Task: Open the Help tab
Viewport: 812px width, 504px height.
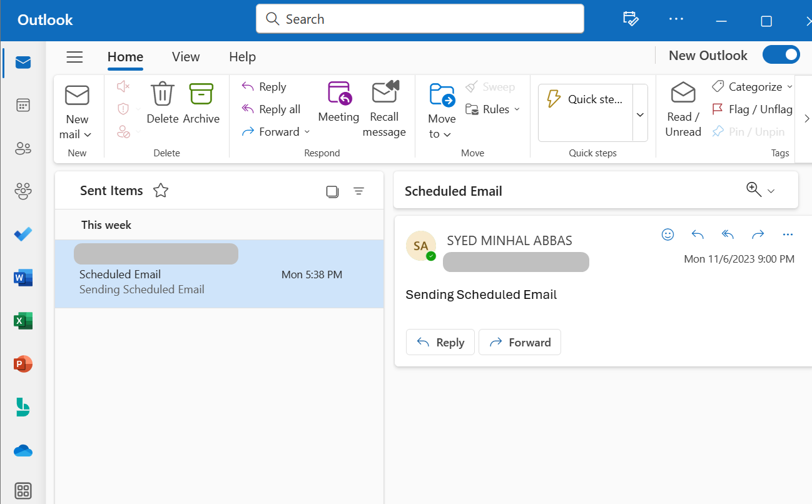Action: pyautogui.click(x=242, y=57)
